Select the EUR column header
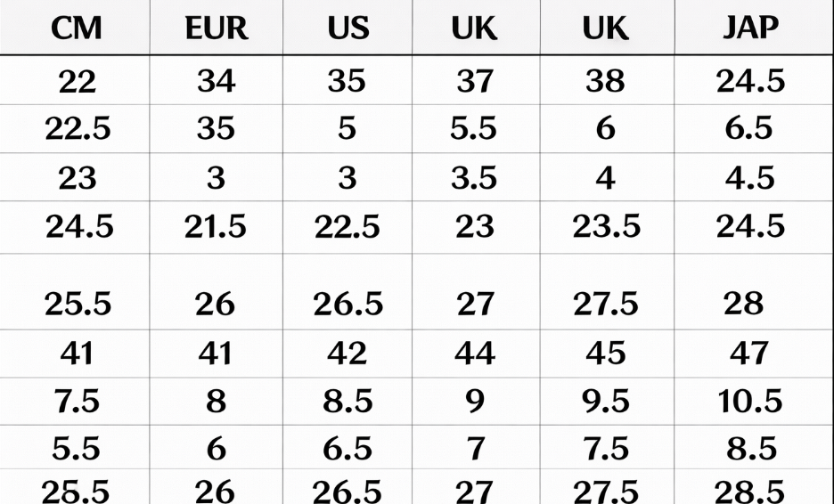 tap(216, 28)
